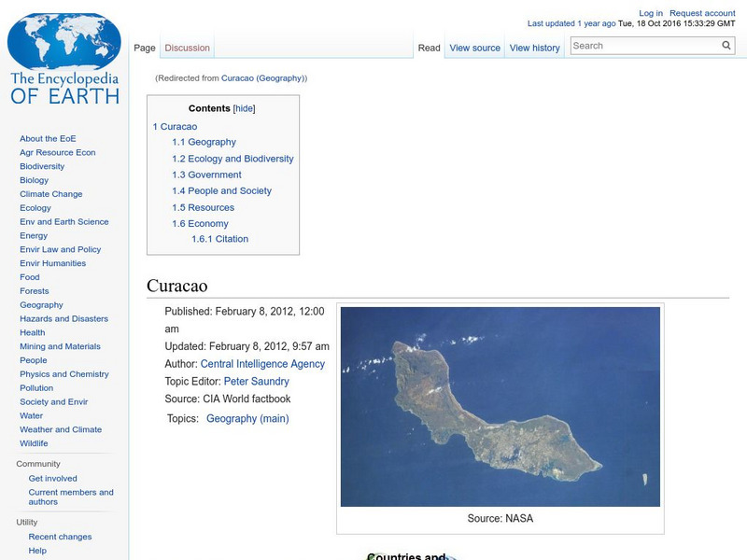Open People sidebar link
Screen dimensions: 747x560
pyautogui.click(x=34, y=360)
